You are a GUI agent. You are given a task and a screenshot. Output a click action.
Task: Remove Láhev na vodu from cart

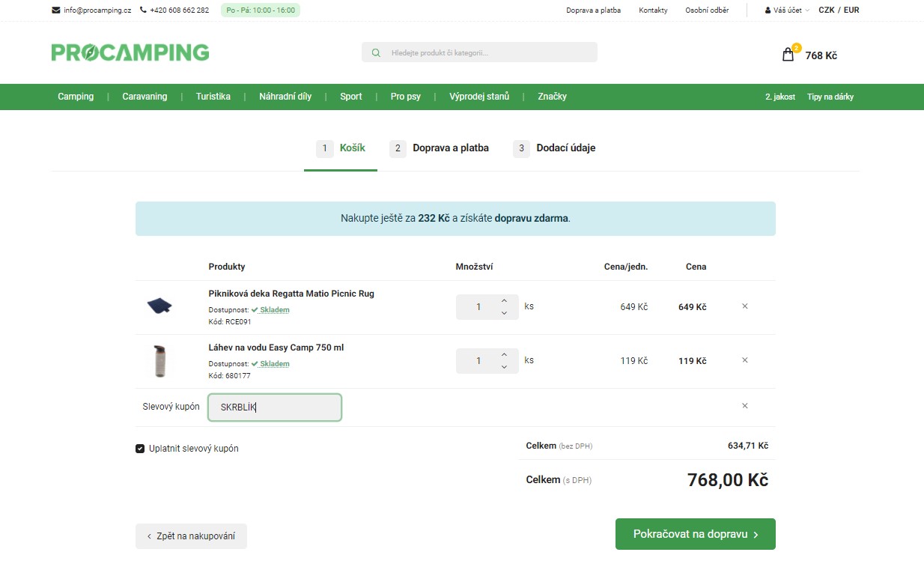pos(745,360)
